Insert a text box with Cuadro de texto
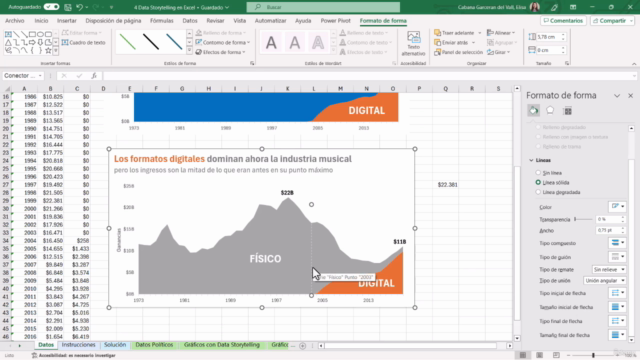This screenshot has height=360, width=640. [x=84, y=42]
